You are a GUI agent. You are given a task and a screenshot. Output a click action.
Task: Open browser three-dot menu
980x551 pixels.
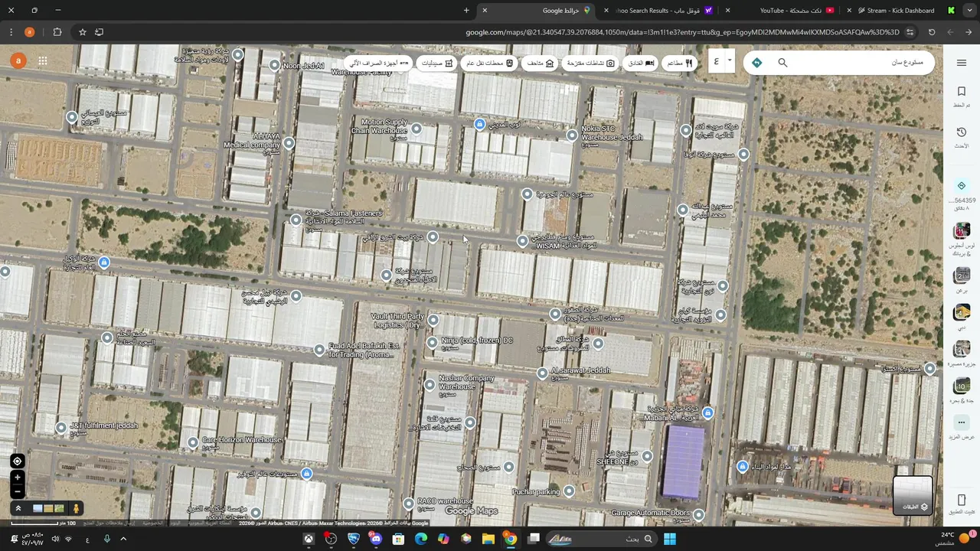click(x=11, y=32)
